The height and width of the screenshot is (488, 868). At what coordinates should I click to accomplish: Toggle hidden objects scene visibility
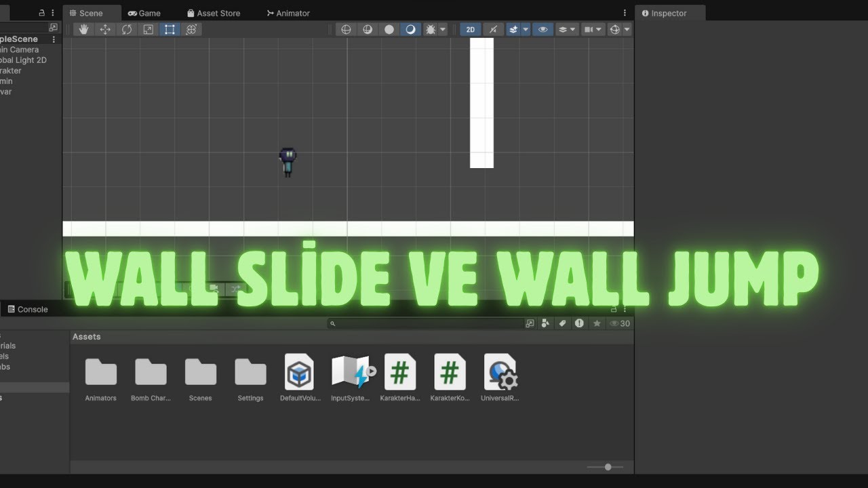(x=542, y=29)
